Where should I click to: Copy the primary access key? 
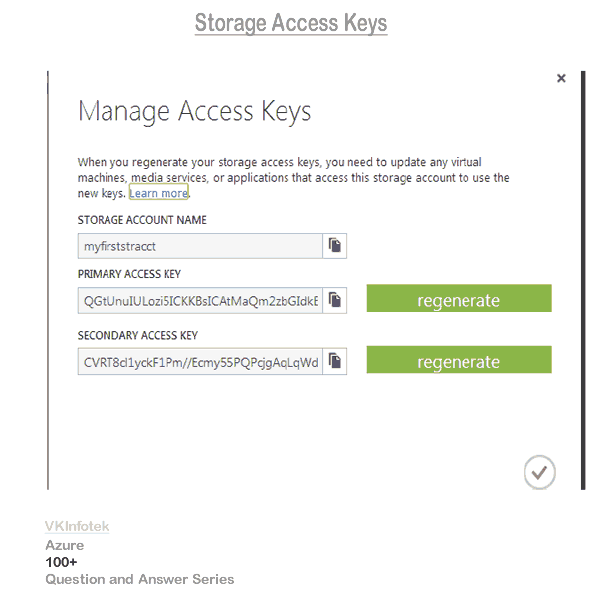click(335, 300)
